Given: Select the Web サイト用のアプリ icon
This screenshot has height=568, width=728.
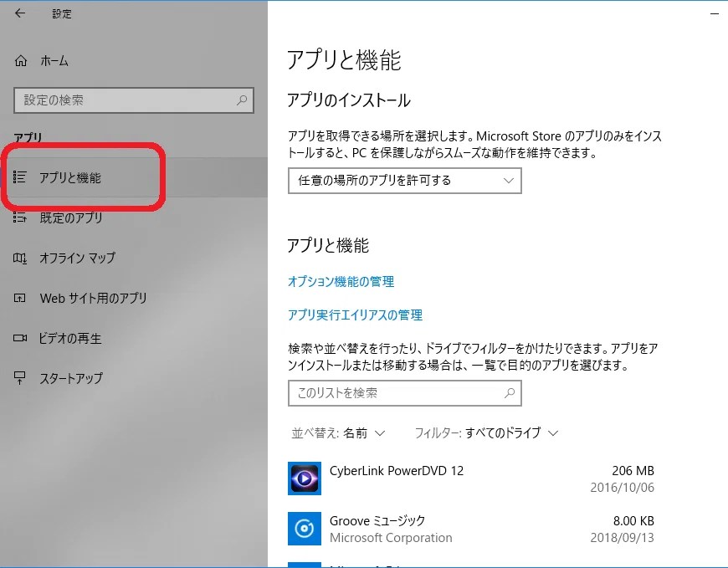Looking at the screenshot, I should [x=19, y=298].
